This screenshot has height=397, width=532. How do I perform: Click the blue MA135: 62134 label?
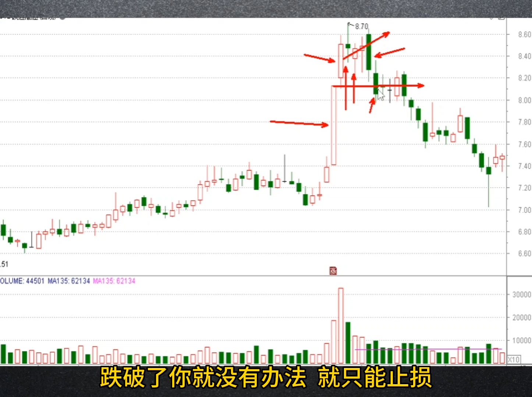pyautogui.click(x=69, y=281)
